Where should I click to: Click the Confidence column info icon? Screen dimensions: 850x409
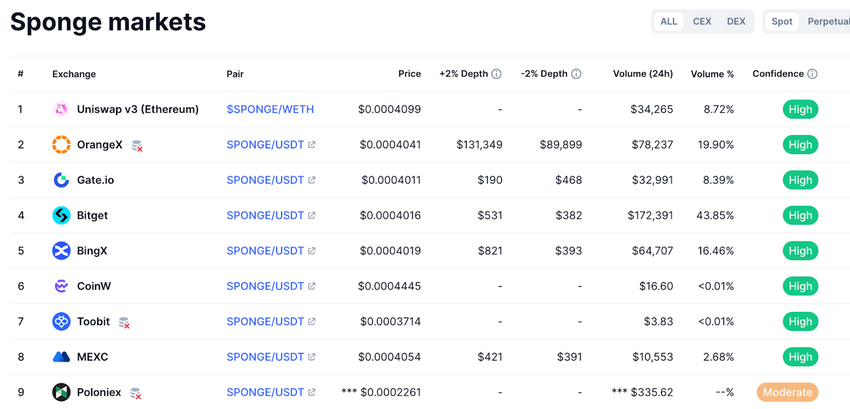[812, 74]
